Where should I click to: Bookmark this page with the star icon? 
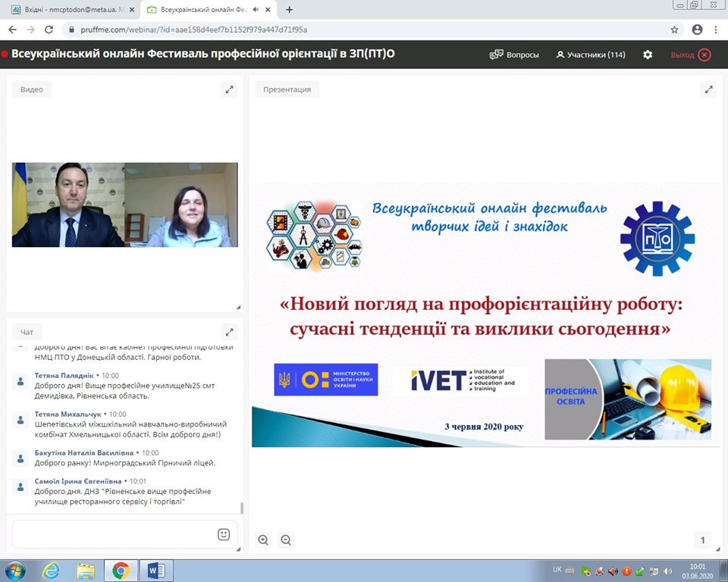click(x=674, y=30)
